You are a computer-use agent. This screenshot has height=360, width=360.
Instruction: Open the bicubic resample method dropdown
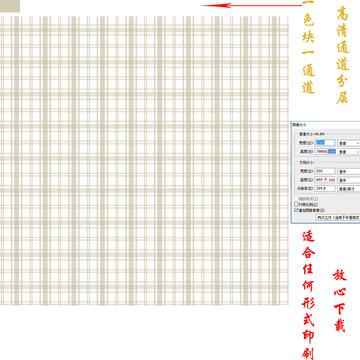pos(338,217)
